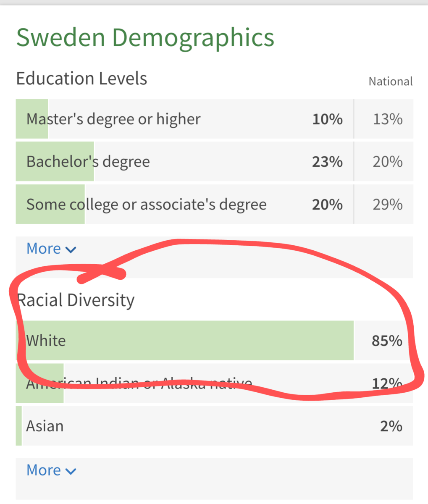428x504 pixels.
Task: Click the chevron beside Education Levels More
Action: (x=71, y=249)
